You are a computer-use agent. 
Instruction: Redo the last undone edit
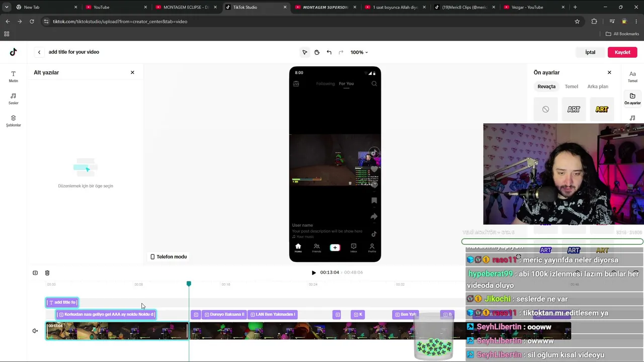click(x=341, y=52)
